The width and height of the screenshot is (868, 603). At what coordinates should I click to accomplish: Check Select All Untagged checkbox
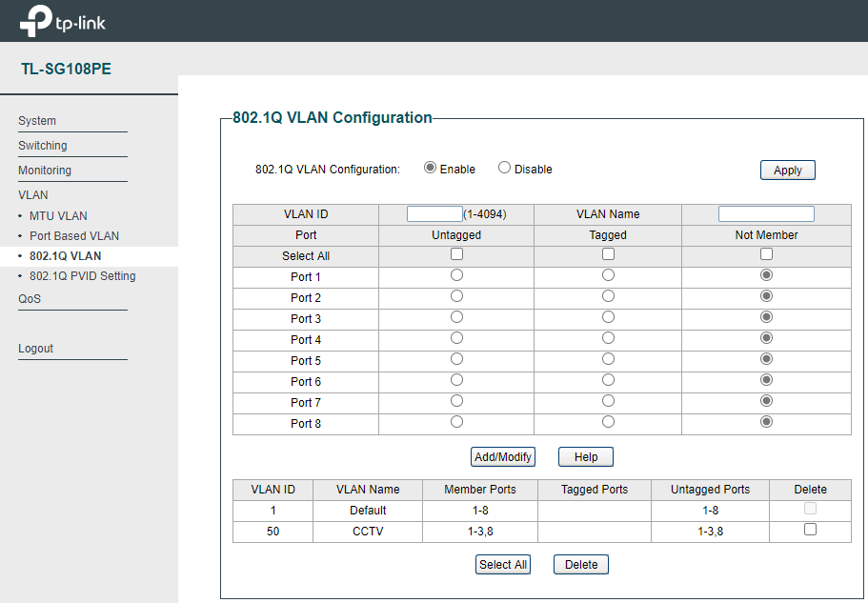tap(456, 254)
